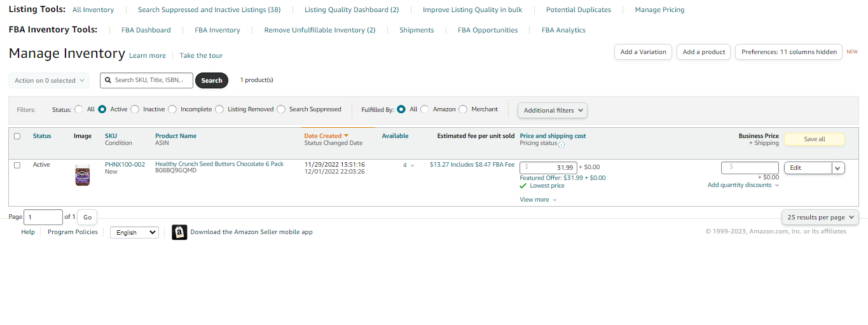Go to FBA Dashboard
The width and height of the screenshot is (868, 325).
pyautogui.click(x=146, y=30)
